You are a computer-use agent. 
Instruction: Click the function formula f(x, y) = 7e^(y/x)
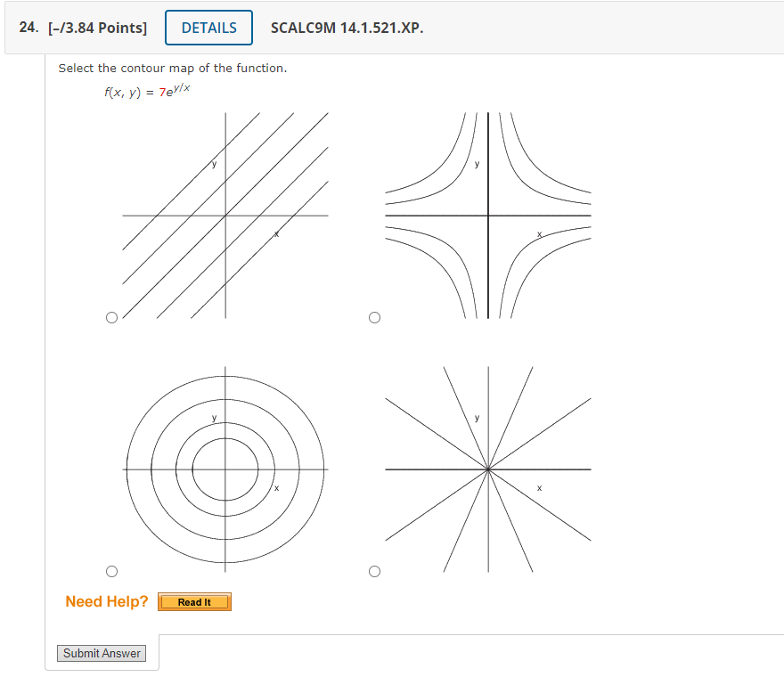click(147, 89)
